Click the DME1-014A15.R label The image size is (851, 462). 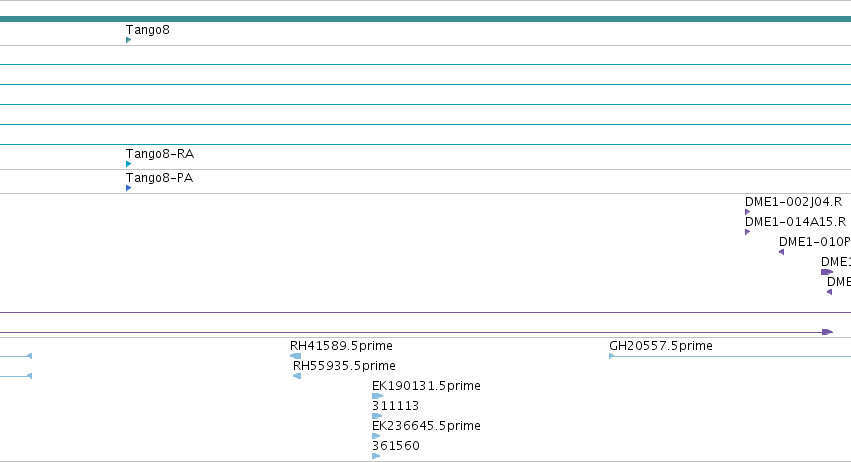point(795,222)
